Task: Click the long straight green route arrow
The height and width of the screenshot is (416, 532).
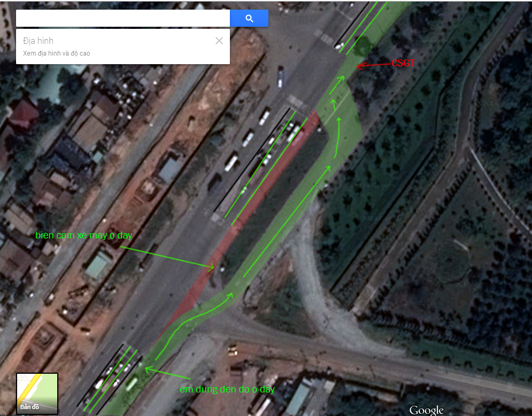Action: [287, 221]
